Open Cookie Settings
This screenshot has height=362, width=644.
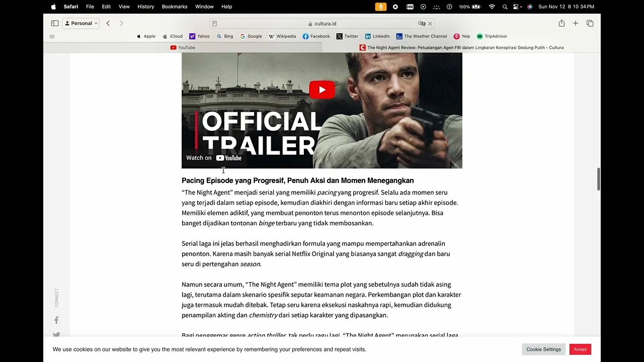[543, 349]
